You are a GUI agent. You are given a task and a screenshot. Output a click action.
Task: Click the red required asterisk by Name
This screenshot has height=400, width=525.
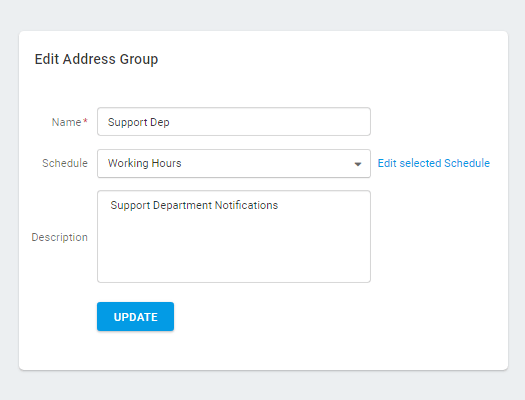pos(85,121)
